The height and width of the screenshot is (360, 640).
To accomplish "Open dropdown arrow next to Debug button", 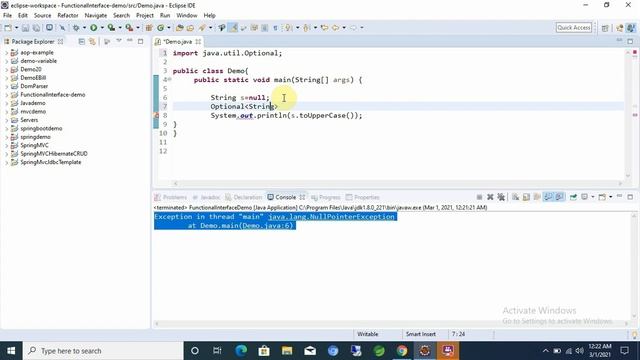I will click(x=84, y=28).
